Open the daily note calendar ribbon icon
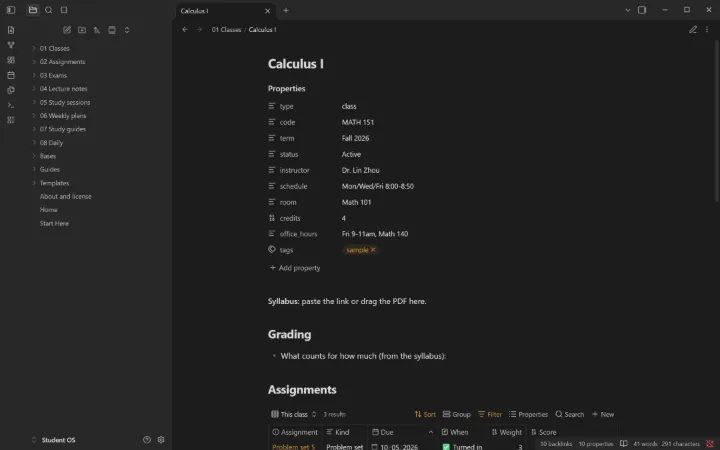Screen dimensions: 720x450 coord(11,75)
